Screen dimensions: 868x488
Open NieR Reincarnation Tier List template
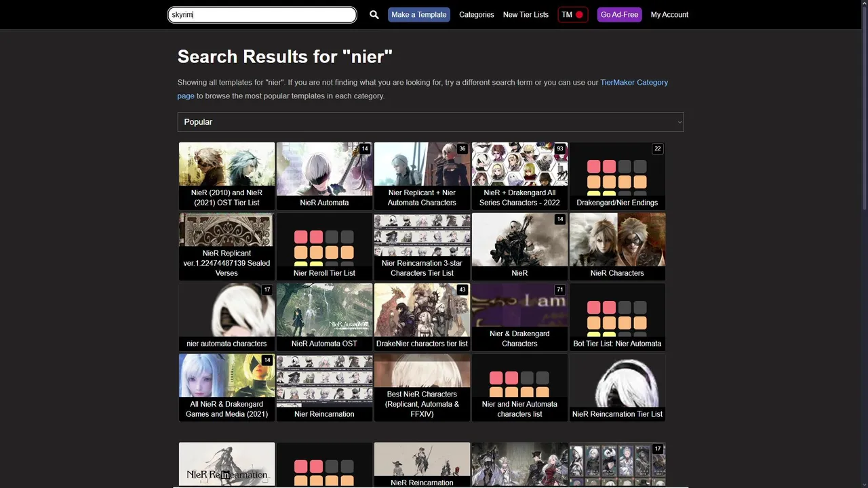(618, 387)
